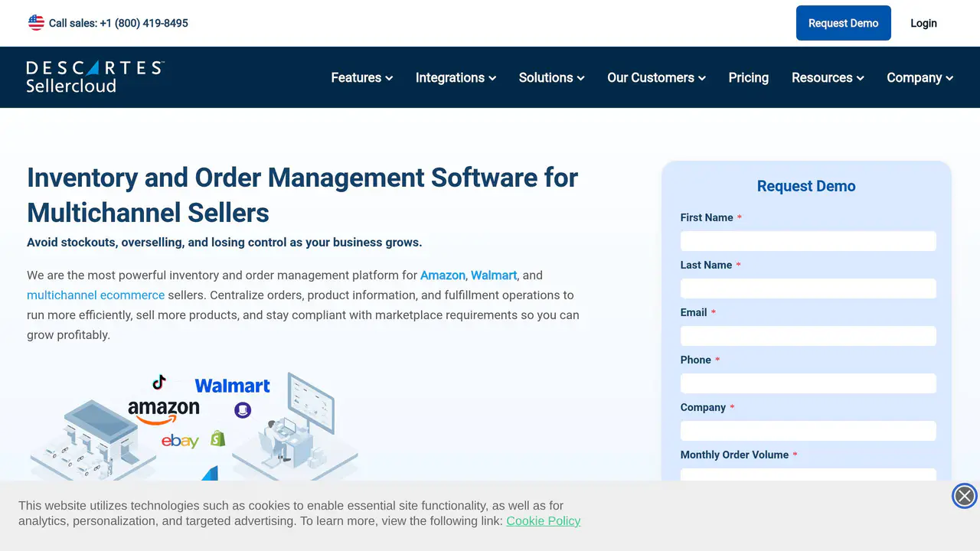Open the multichannel ecommerce link

click(x=96, y=295)
